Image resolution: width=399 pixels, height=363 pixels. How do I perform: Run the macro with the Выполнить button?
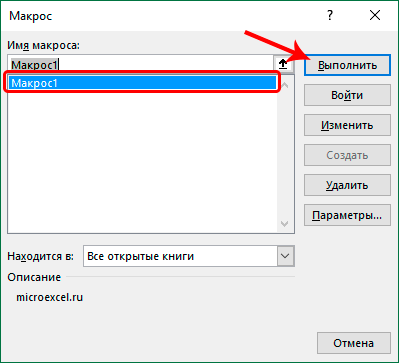pyautogui.click(x=347, y=65)
